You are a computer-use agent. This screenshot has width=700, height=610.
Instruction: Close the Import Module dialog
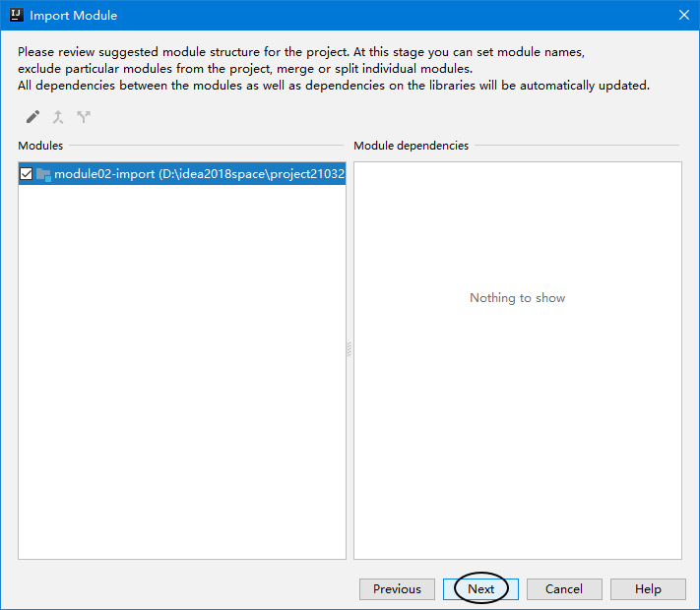(x=683, y=15)
